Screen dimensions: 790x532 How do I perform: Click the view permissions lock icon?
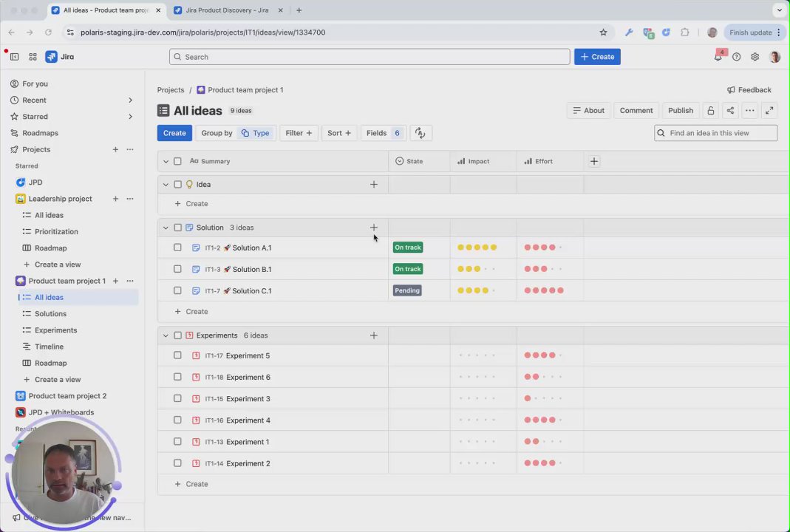pyautogui.click(x=710, y=110)
